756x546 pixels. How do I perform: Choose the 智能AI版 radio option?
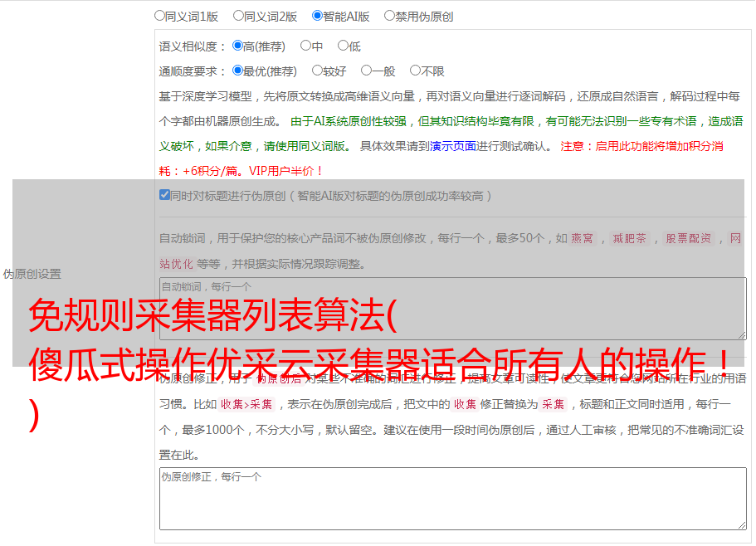(317, 16)
